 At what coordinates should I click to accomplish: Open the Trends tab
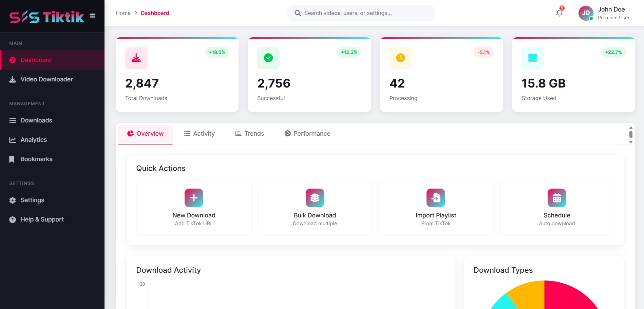coord(249,134)
